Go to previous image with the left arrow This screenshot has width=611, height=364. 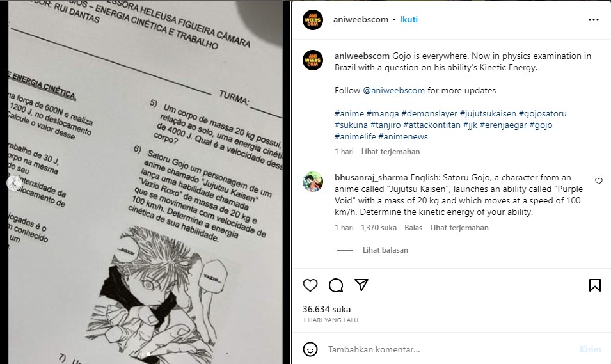(x=14, y=182)
